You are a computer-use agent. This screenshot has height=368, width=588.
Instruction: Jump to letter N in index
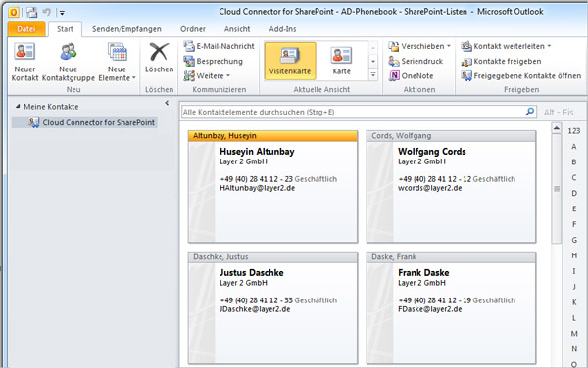[574, 348]
